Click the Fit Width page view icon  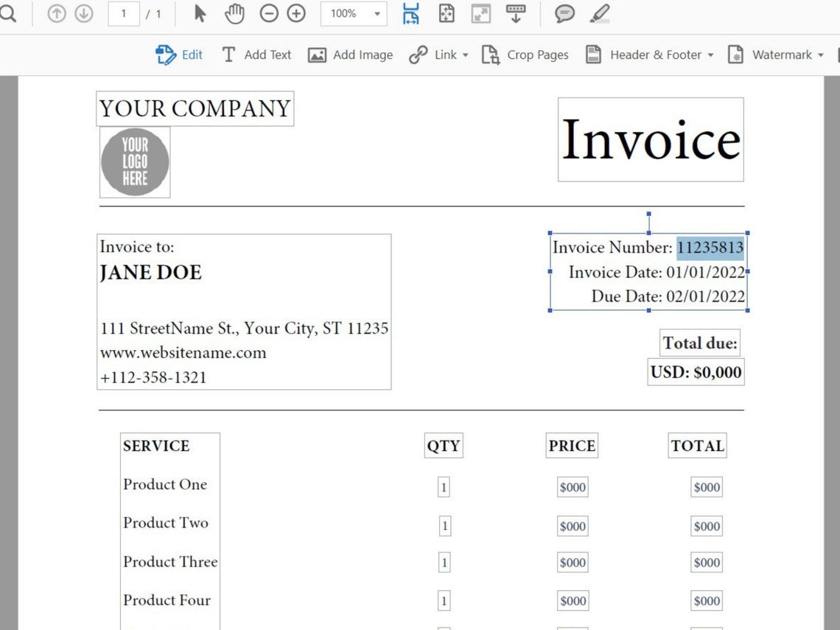(410, 13)
